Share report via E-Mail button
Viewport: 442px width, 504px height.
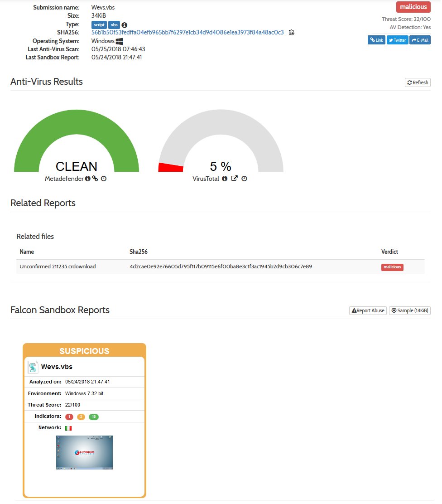(420, 40)
